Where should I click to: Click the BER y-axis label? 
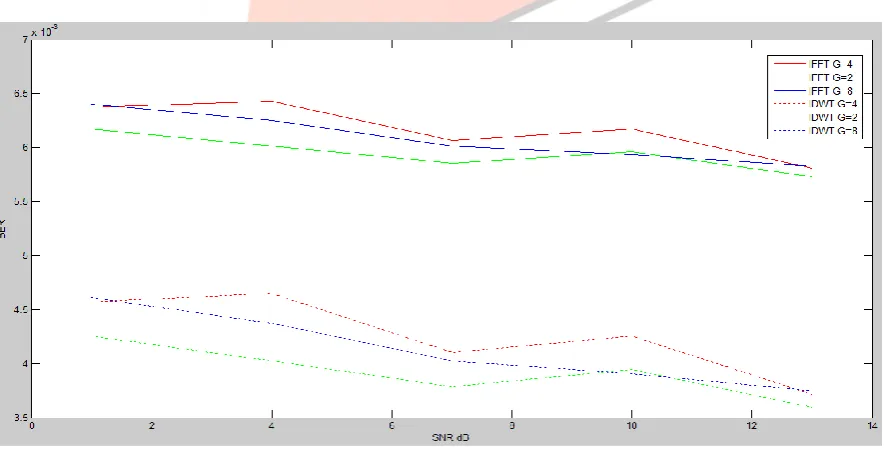tap(3, 229)
